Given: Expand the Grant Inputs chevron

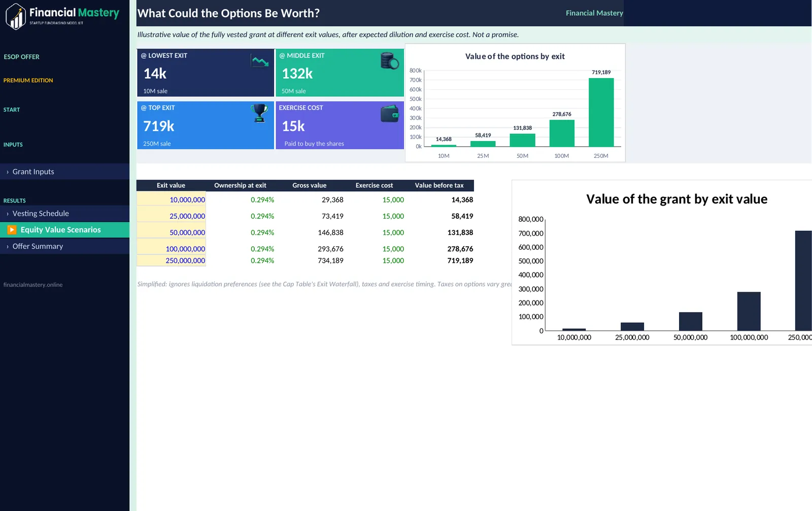Looking at the screenshot, I should (x=8, y=172).
